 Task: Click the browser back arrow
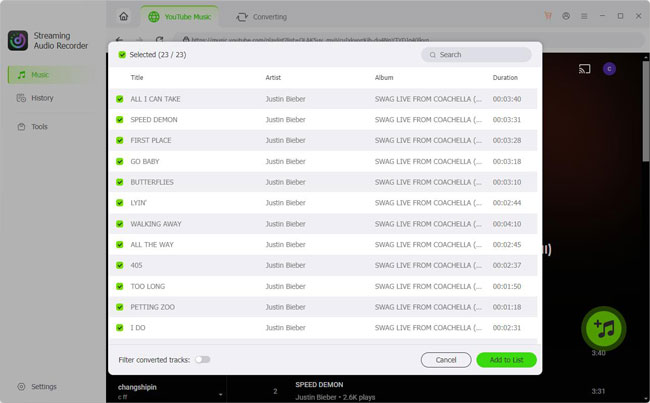[119, 40]
